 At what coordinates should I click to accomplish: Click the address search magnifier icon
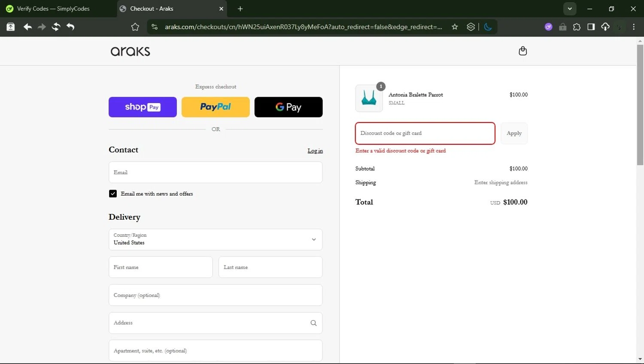click(x=313, y=323)
